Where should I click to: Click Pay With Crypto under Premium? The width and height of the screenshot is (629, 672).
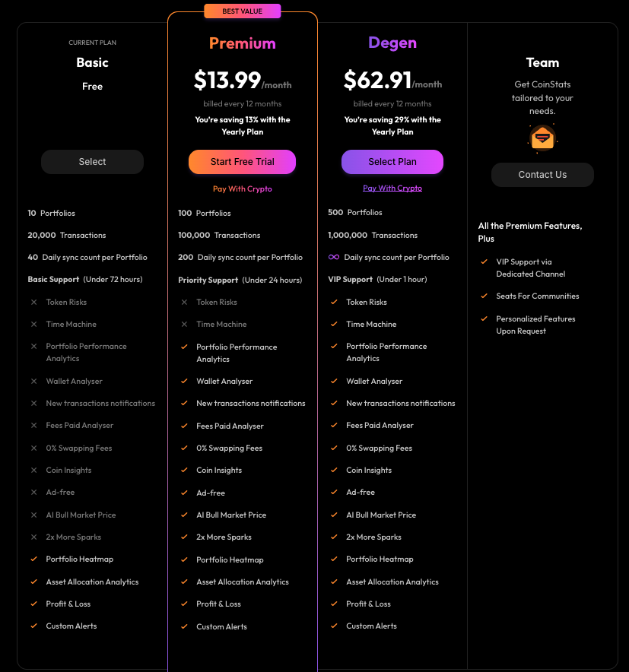(242, 189)
